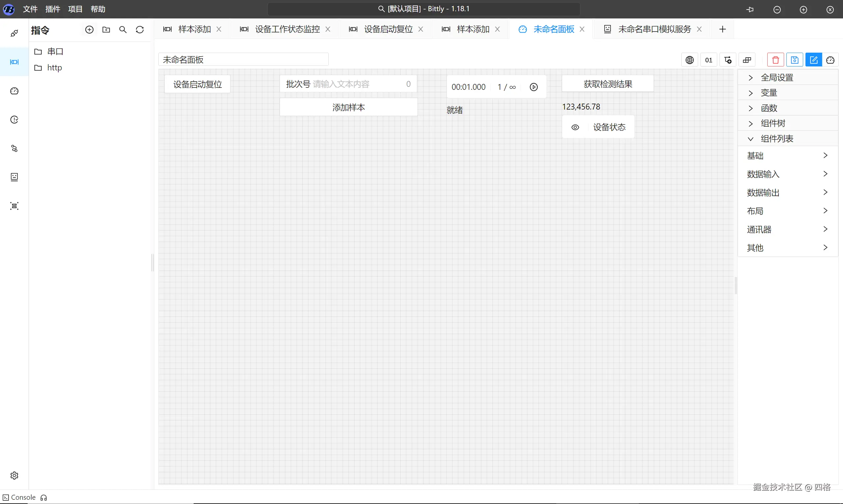
Task: Click the 添加样本 button
Action: pos(348,107)
